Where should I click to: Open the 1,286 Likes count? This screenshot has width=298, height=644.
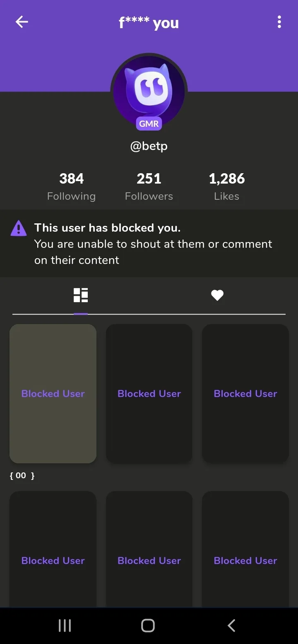(226, 186)
